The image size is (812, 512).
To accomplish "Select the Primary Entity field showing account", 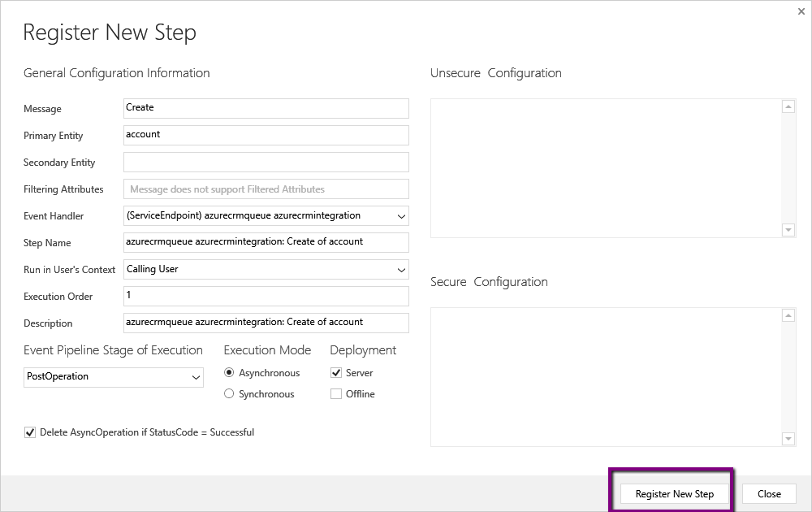I will [266, 135].
